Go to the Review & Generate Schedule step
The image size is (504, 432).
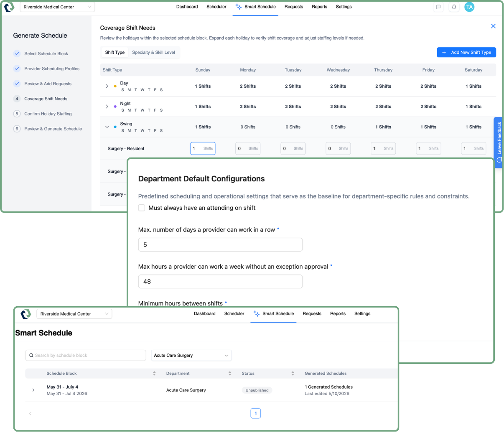point(53,129)
